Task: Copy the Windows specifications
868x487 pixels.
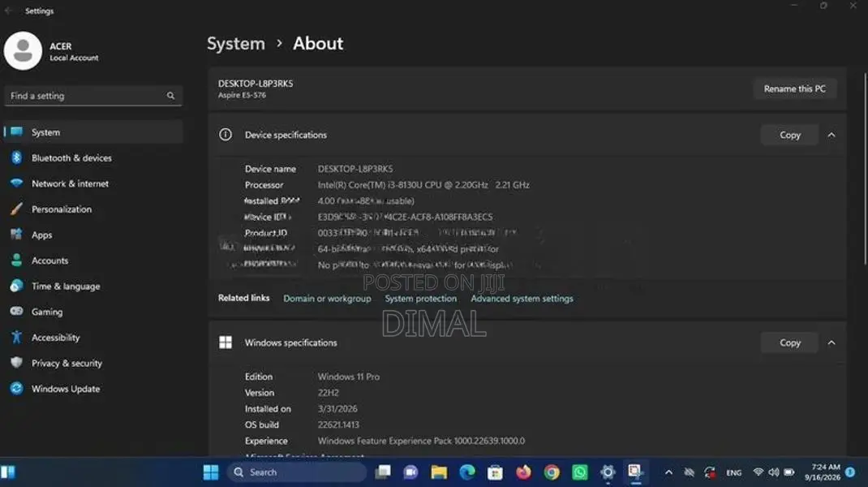Action: (790, 343)
